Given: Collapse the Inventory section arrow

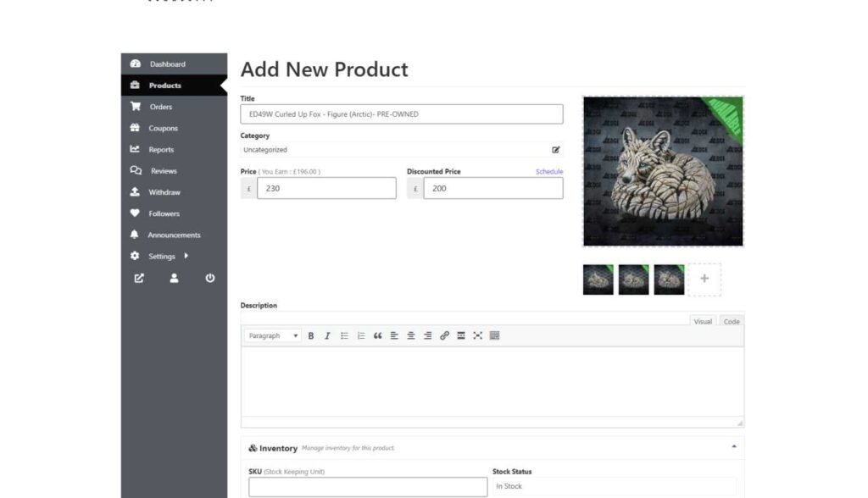Looking at the screenshot, I should (733, 447).
